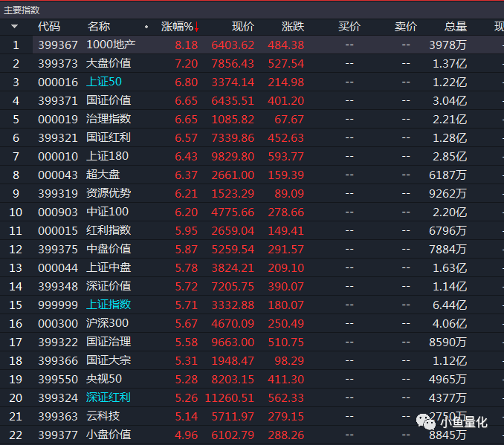The height and width of the screenshot is (445, 504).
Task: Click index code 399373
Action: (58, 64)
